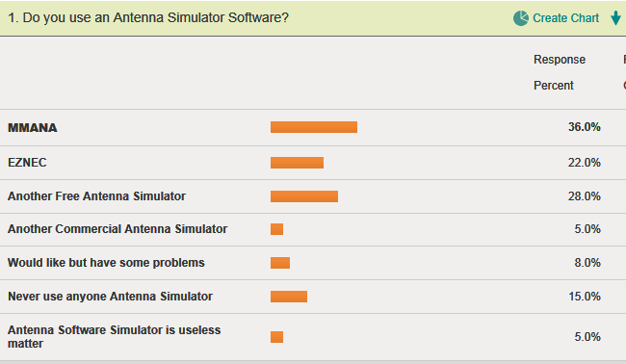Click the Response Percent column header
This screenshot has width=626, height=364.
pos(560,72)
